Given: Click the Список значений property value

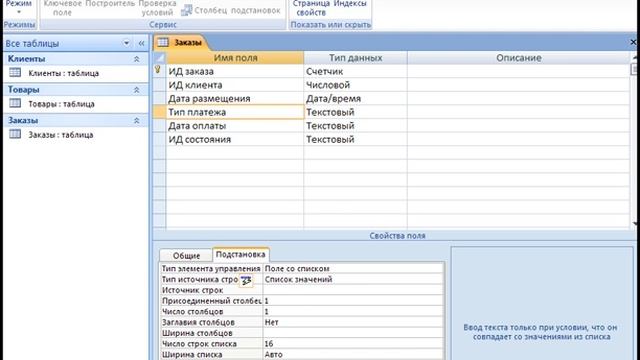Looking at the screenshot, I should (353, 279).
